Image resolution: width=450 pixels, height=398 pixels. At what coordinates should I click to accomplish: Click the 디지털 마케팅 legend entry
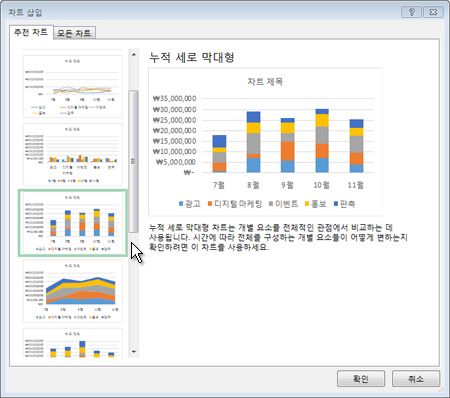click(235, 204)
